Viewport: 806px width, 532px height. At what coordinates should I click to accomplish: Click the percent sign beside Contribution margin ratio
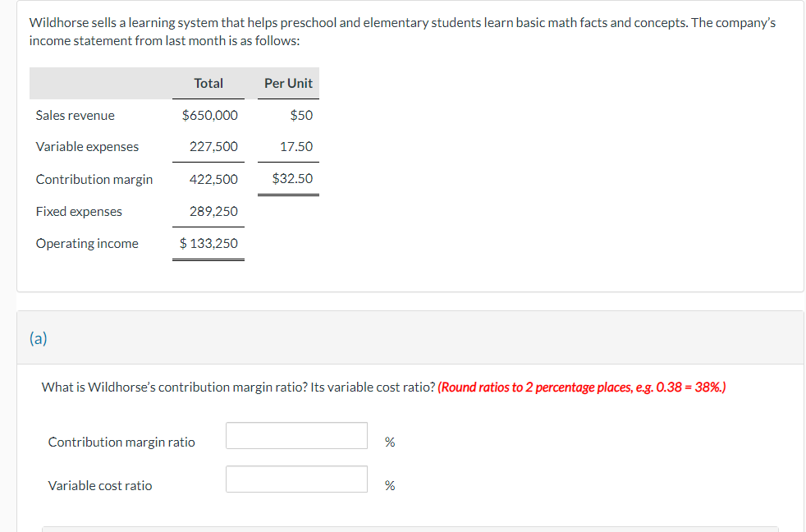[x=389, y=441]
